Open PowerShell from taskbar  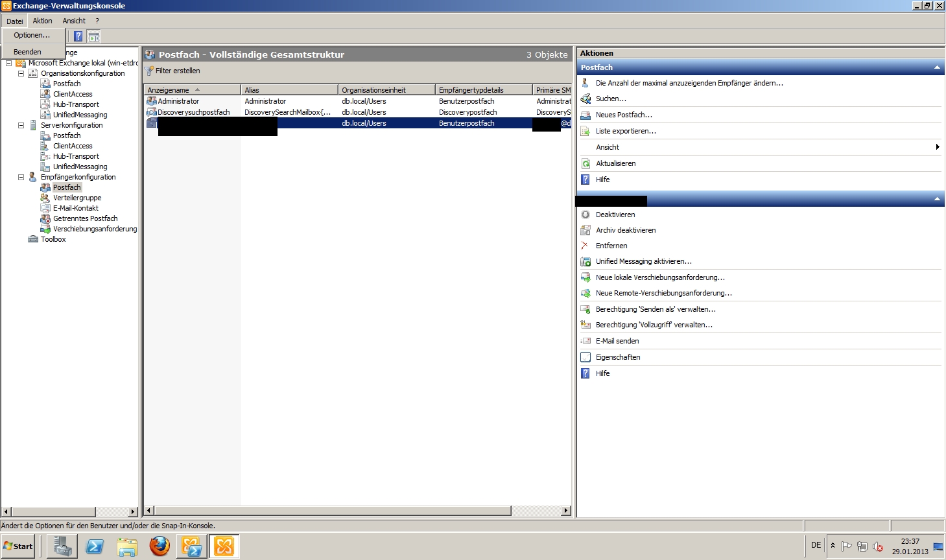95,546
